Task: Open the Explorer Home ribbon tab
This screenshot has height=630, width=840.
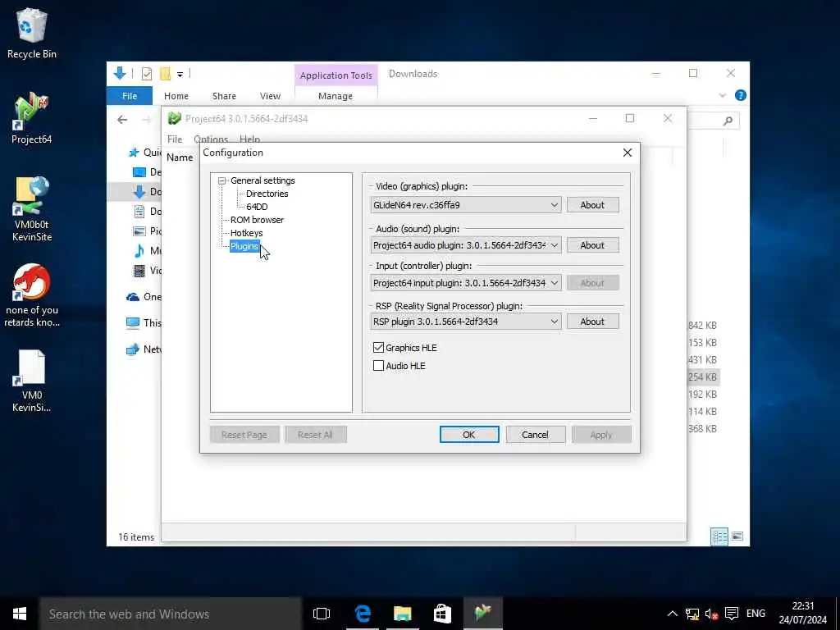Action: (176, 96)
